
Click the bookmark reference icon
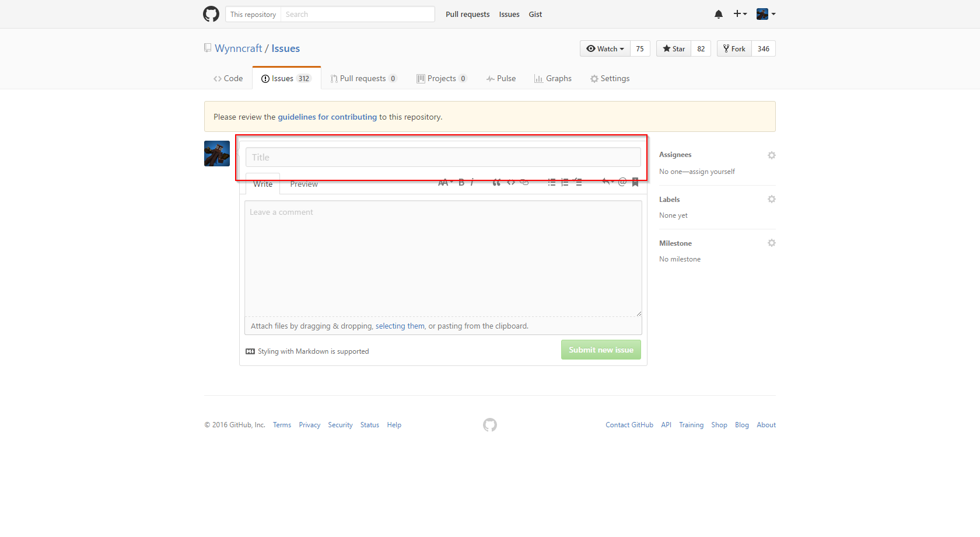[x=635, y=182]
